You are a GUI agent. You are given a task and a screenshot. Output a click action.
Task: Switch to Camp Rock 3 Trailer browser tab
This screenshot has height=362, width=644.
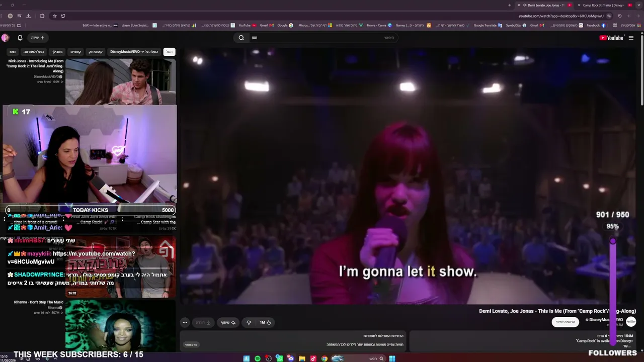point(603,5)
